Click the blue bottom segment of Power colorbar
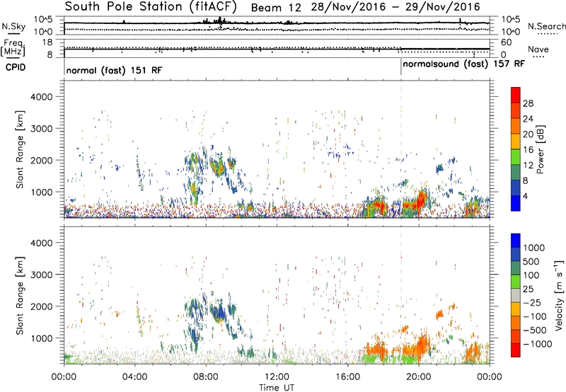This screenshot has height=392, width=566. click(516, 203)
